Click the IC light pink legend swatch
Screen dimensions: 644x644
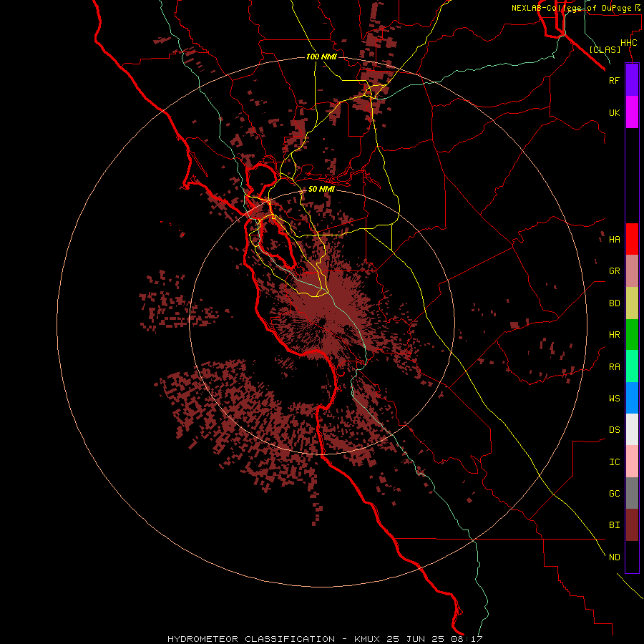pos(632,462)
